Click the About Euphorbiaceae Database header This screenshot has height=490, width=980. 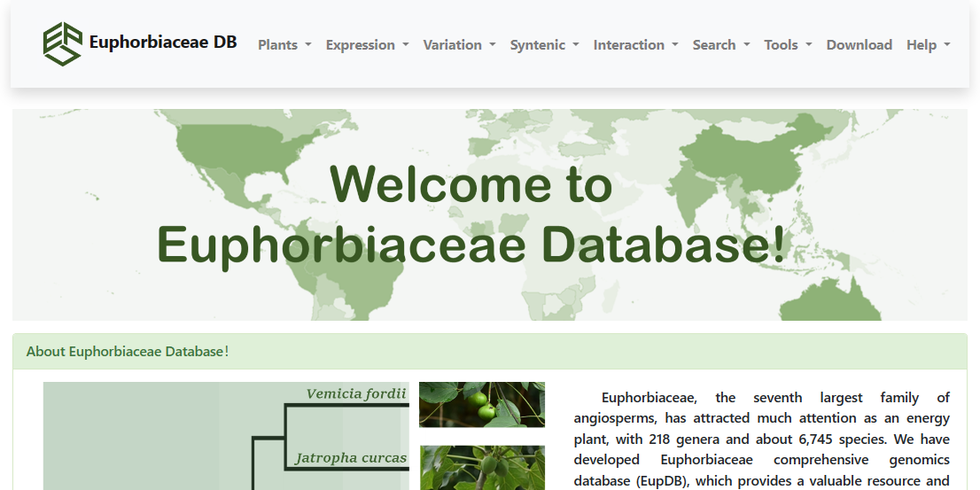point(128,352)
